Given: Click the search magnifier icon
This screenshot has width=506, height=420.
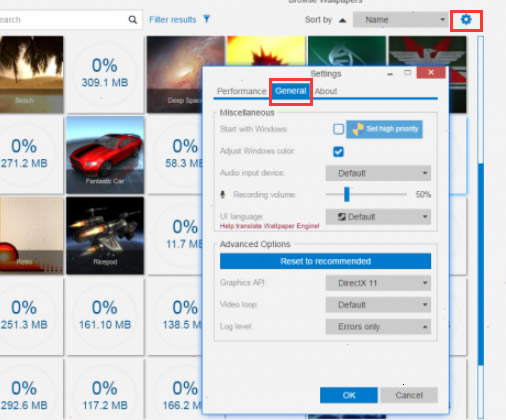Looking at the screenshot, I should pos(133,20).
